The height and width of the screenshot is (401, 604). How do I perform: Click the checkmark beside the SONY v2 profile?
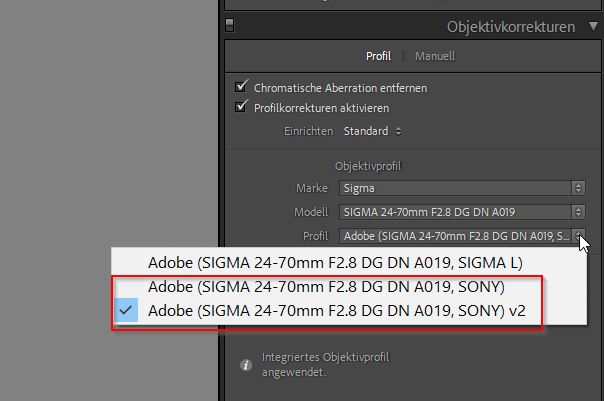click(125, 311)
